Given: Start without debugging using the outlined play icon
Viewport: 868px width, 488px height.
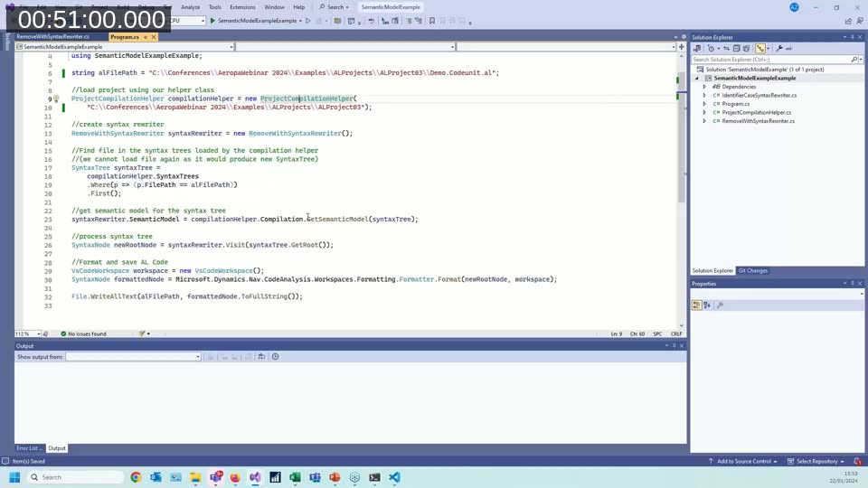Looking at the screenshot, I should (x=308, y=21).
